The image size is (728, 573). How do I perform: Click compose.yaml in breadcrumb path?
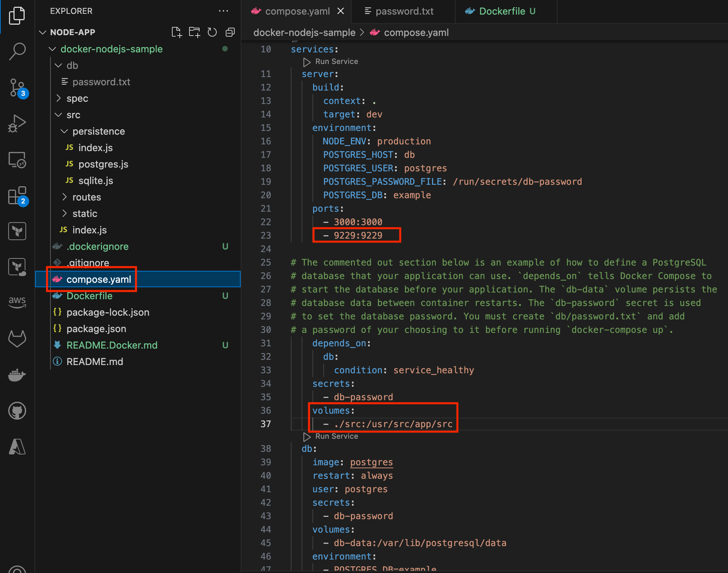[x=416, y=33]
